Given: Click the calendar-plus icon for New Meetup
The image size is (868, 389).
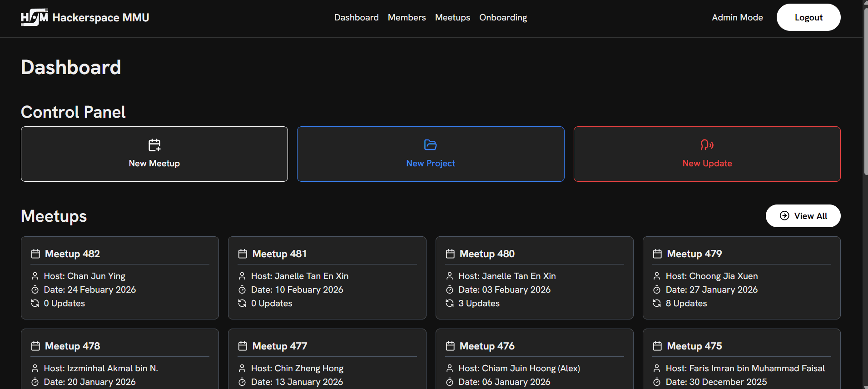Looking at the screenshot, I should (154, 145).
